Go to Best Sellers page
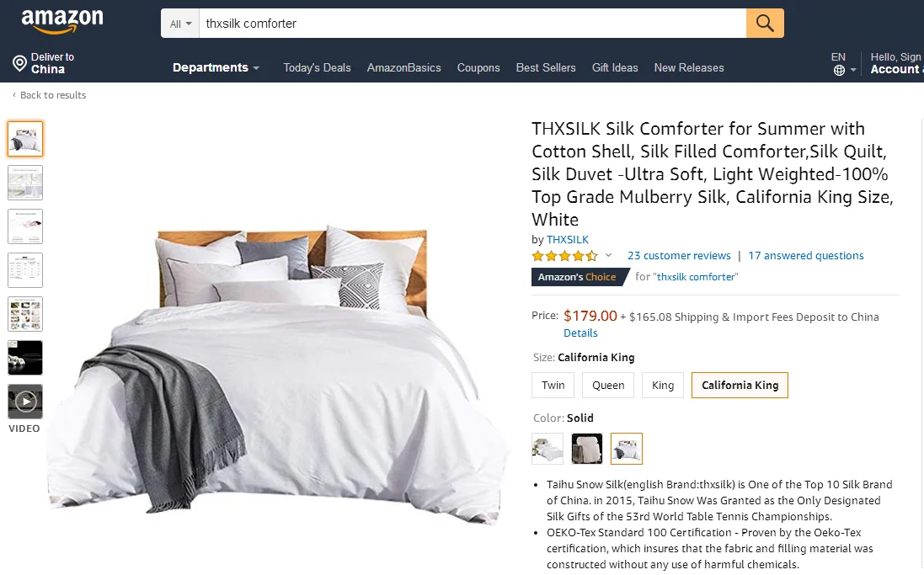This screenshot has width=924, height=575. [546, 67]
